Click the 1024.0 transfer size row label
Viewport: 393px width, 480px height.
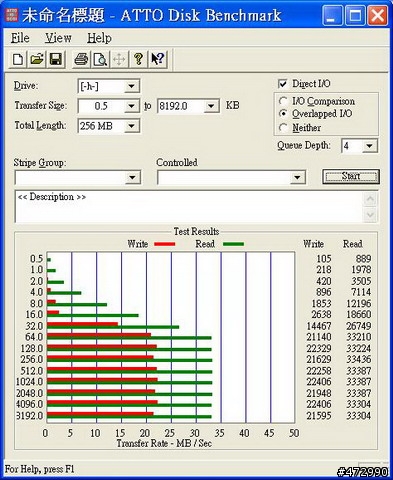(x=30, y=382)
